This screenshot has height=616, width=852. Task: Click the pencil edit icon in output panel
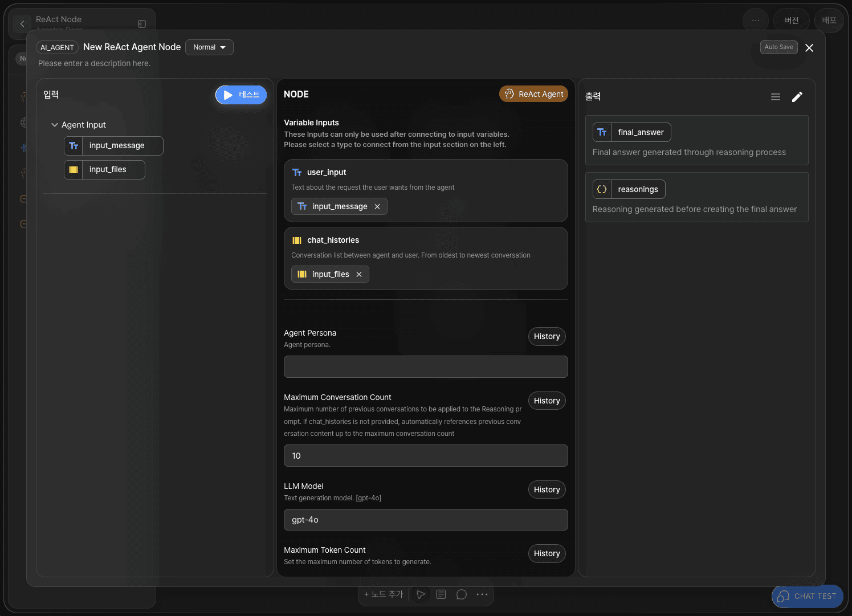click(797, 97)
